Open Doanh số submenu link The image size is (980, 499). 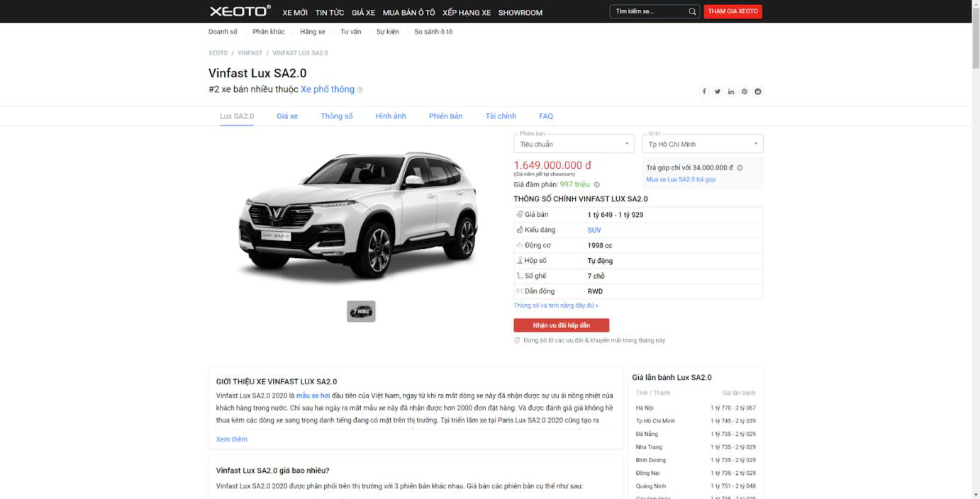click(223, 32)
